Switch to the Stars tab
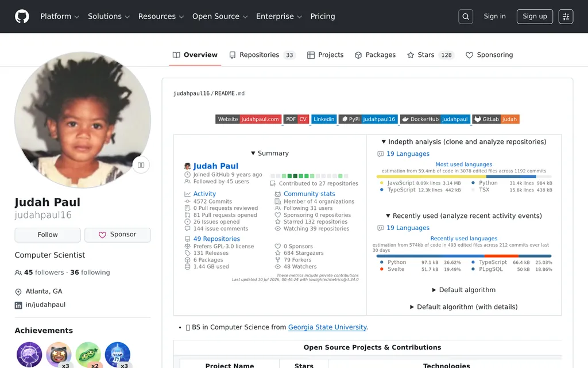The width and height of the screenshot is (588, 368). click(x=431, y=55)
